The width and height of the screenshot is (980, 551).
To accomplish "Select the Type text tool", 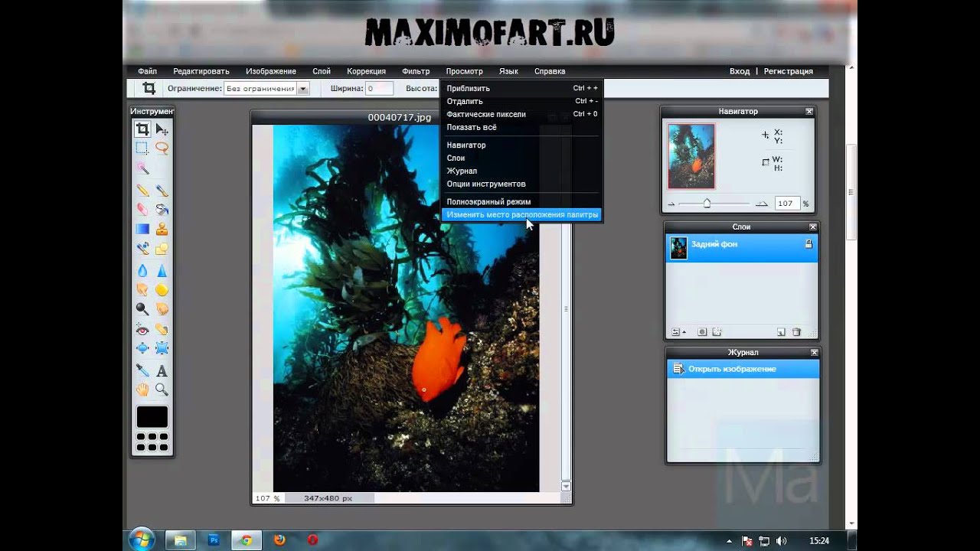I will 162,370.
